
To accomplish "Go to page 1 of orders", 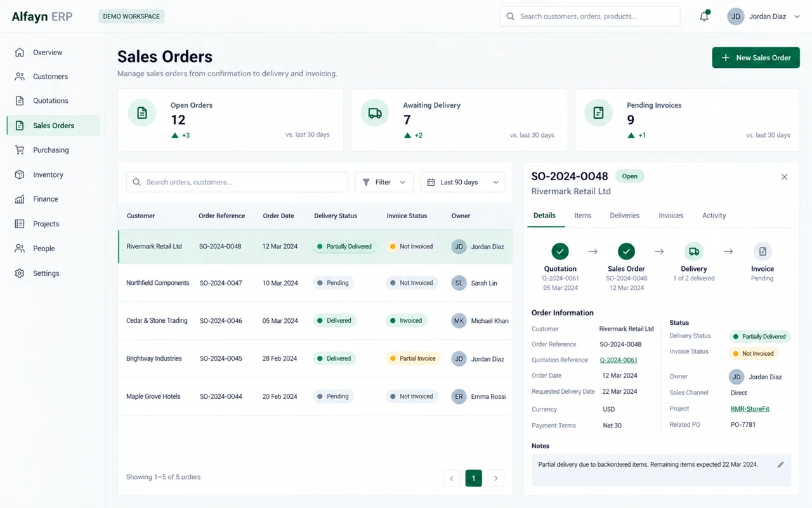I will pyautogui.click(x=474, y=478).
